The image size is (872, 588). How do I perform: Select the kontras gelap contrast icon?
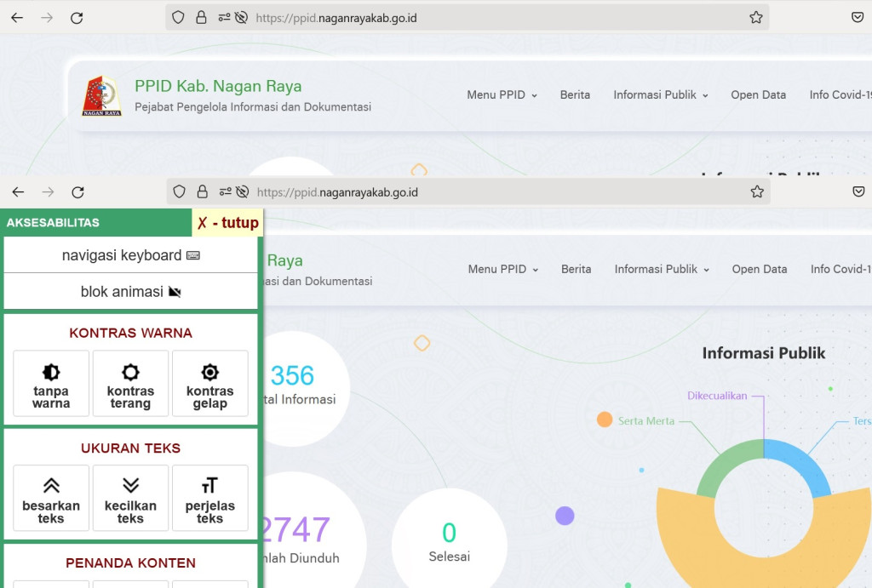[x=209, y=384]
